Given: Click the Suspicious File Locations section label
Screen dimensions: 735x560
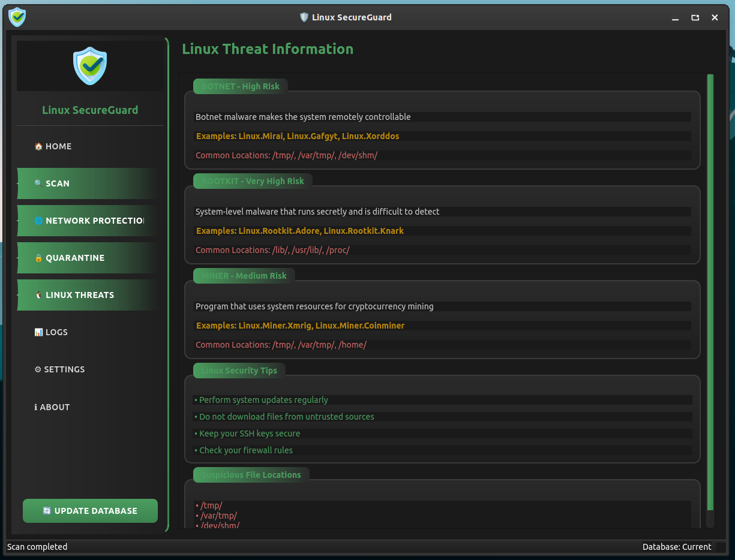Looking at the screenshot, I should click(251, 475).
